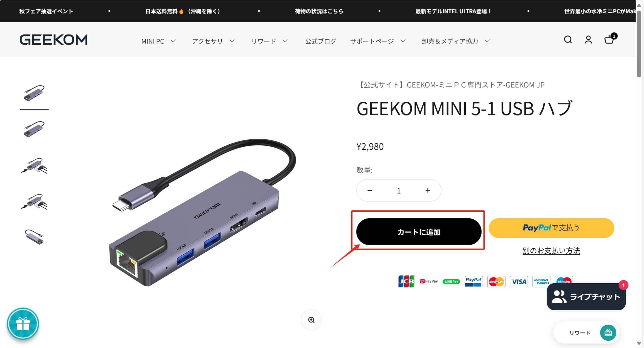Image resolution: width=644 pixels, height=348 pixels.
Task: Click the 別のお支払い方法 link
Action: click(551, 251)
